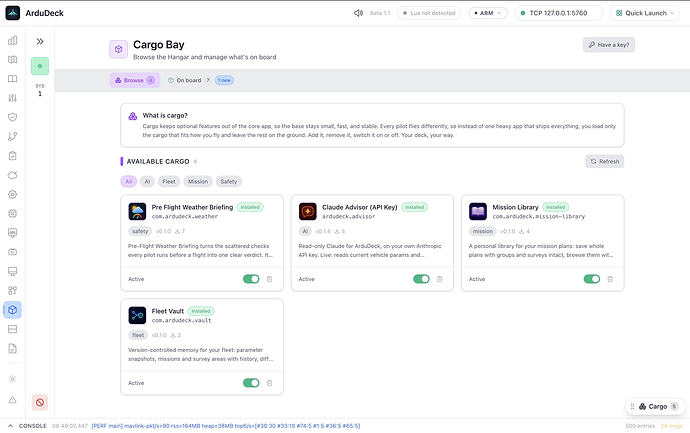Click the Refresh button

tap(604, 161)
